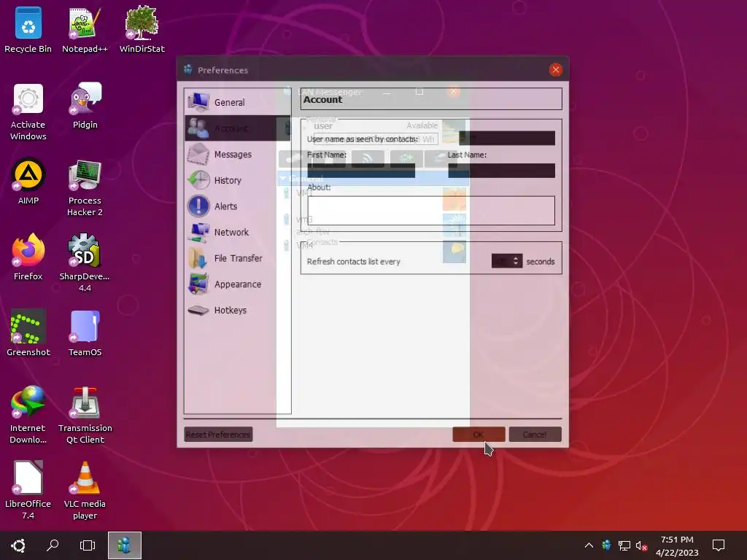This screenshot has height=560, width=747.
Task: Open Task View on the taskbar
Action: 88,545
